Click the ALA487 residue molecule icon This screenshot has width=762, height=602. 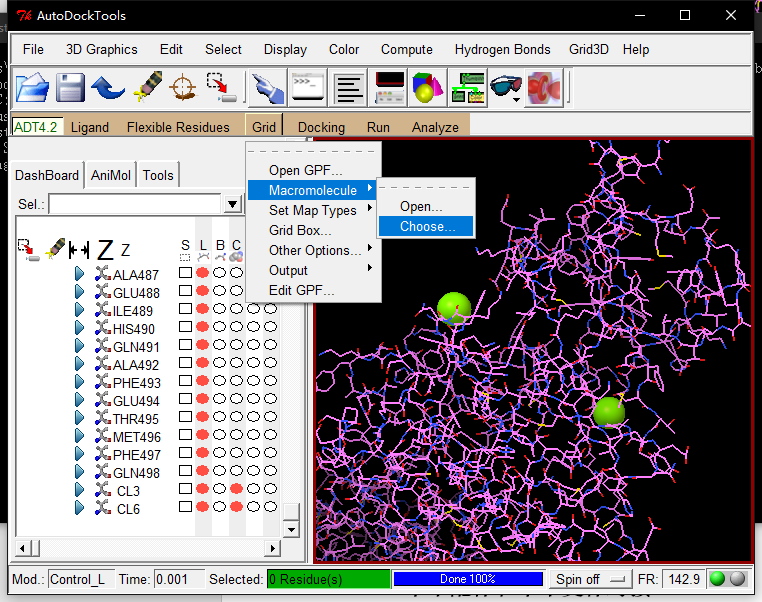point(103,274)
